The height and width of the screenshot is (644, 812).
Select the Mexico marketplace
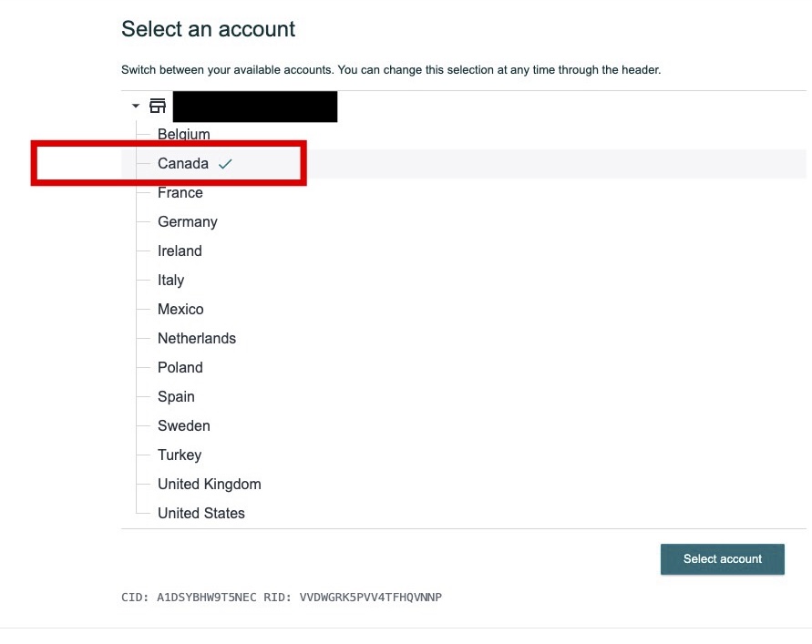click(x=180, y=309)
